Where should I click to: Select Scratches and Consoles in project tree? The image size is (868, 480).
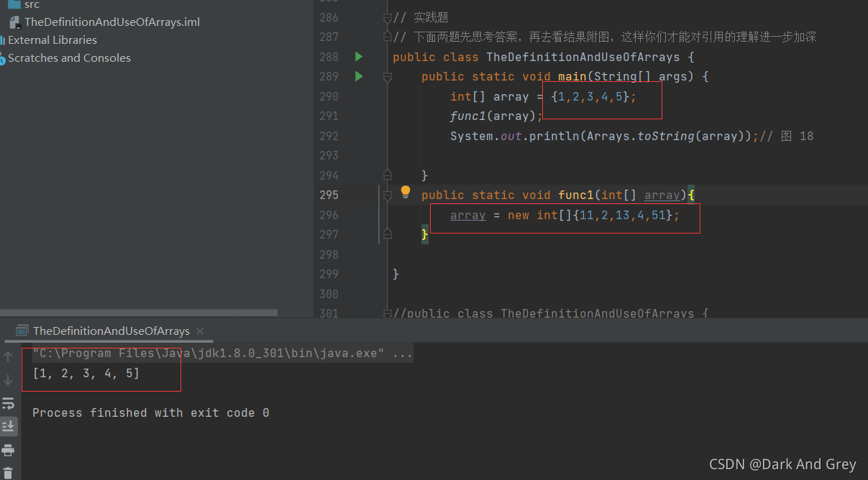point(69,58)
